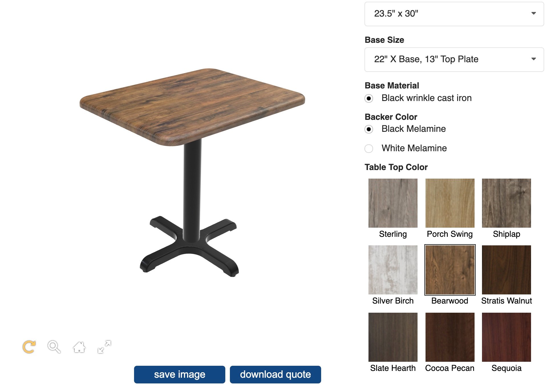Click the Save Image button
The width and height of the screenshot is (555, 392).
[x=179, y=374]
